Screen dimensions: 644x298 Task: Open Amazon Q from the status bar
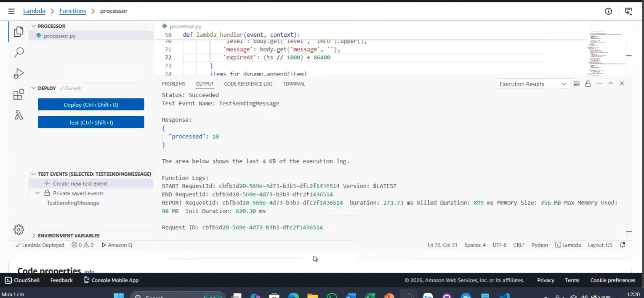click(117, 245)
